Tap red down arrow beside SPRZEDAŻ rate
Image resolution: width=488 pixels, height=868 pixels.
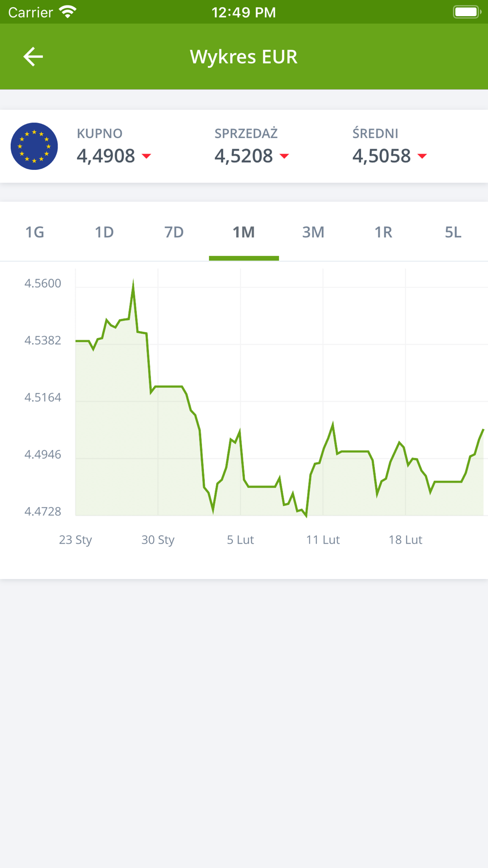[x=285, y=156]
